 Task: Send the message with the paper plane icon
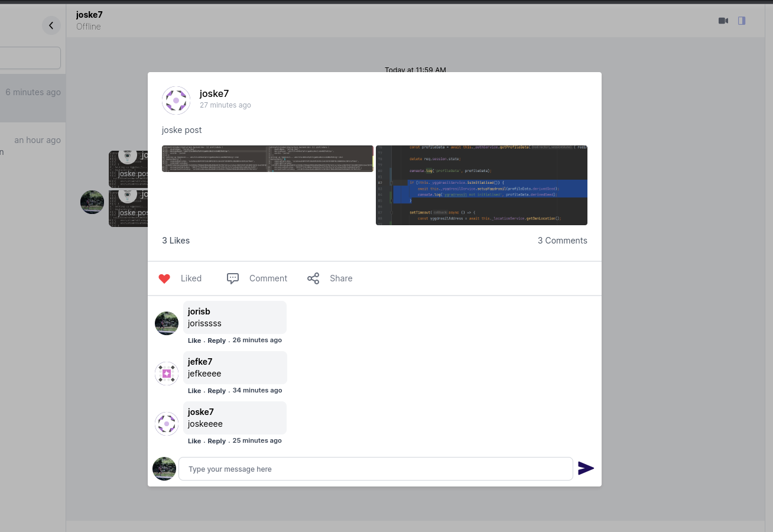click(x=586, y=468)
